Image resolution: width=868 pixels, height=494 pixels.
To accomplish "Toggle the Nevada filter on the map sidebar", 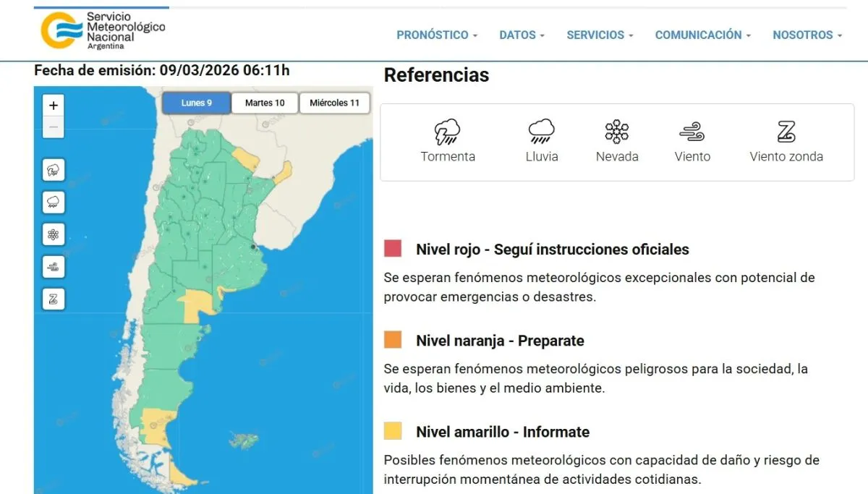I will 53,234.
